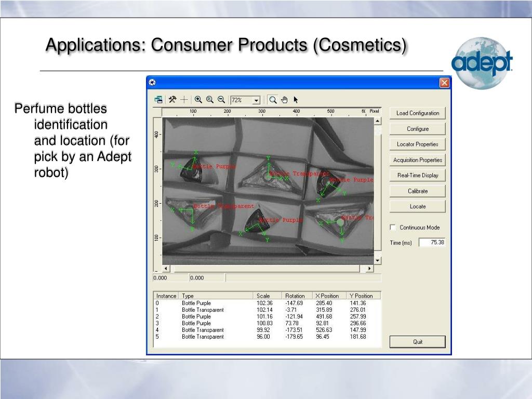Select the arrow pointer tool
Viewport: 532px width, 399px height.
coord(296,100)
